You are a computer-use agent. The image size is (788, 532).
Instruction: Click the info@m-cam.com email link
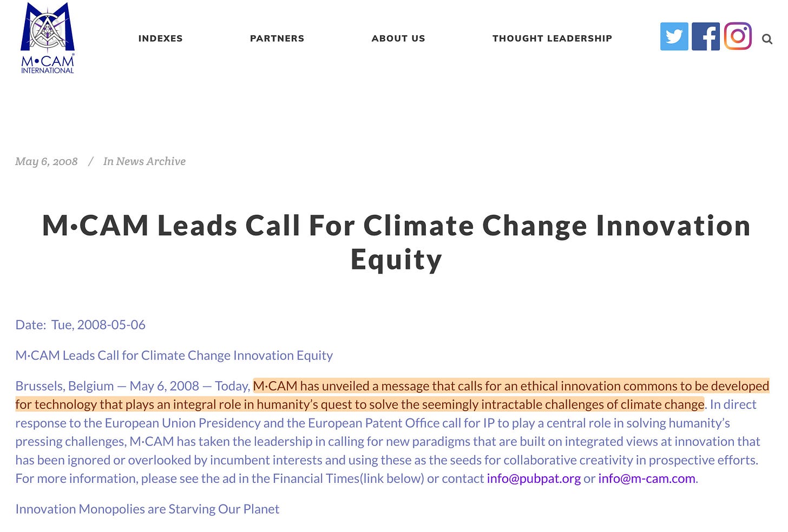click(x=646, y=479)
